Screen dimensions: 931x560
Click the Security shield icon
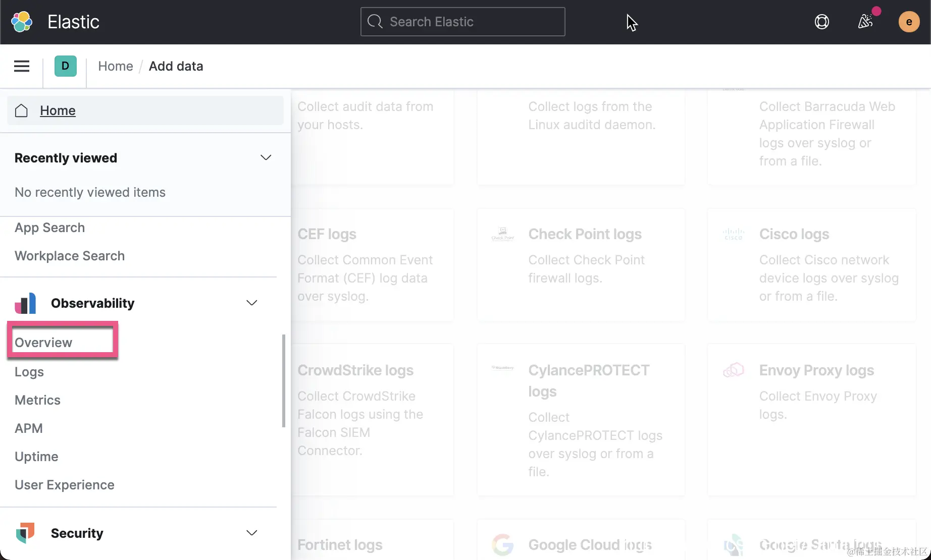[x=25, y=533]
